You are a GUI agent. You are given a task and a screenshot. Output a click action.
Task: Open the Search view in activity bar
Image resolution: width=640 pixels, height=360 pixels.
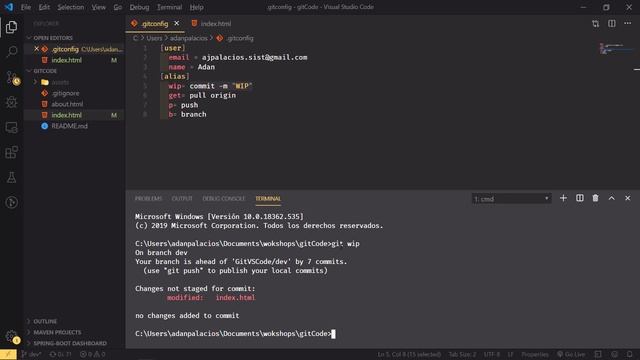tap(11, 52)
